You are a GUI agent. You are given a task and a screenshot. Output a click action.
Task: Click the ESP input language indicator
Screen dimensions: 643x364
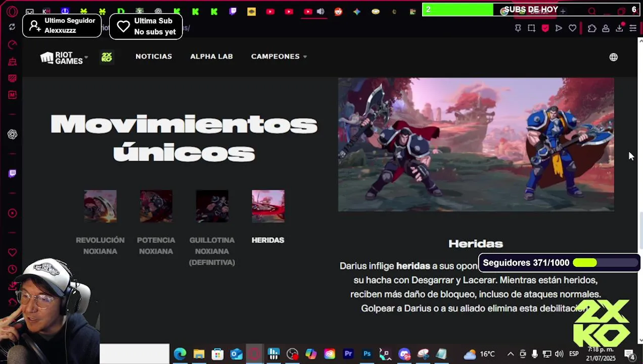coord(574,354)
